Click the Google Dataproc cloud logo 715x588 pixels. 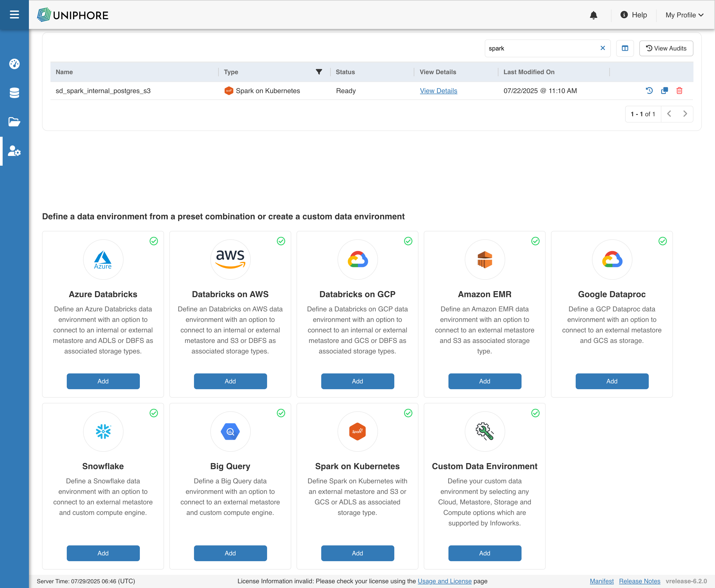click(x=612, y=260)
